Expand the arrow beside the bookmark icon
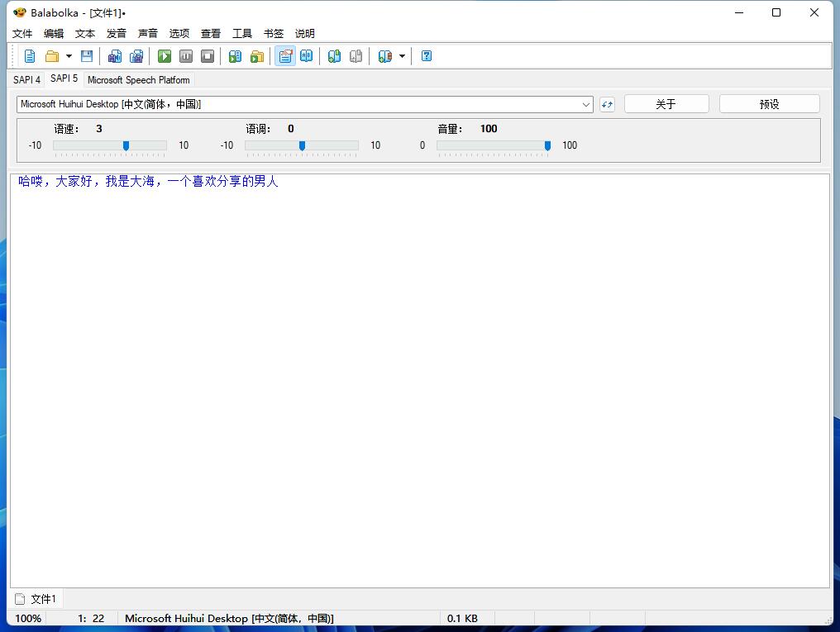The image size is (840, 632). pos(402,56)
